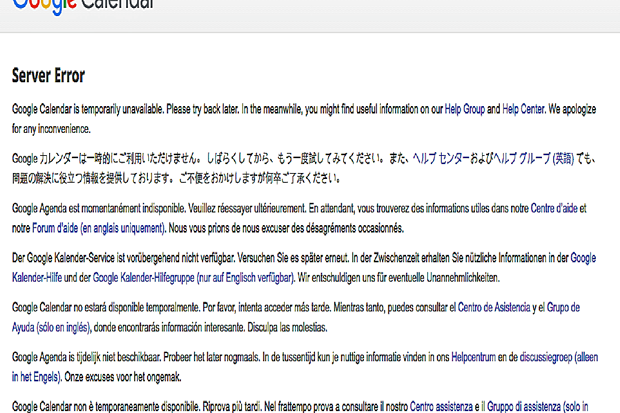
Task: Click text 'Onze excuses voor het ongemak.'
Action: pos(123,377)
